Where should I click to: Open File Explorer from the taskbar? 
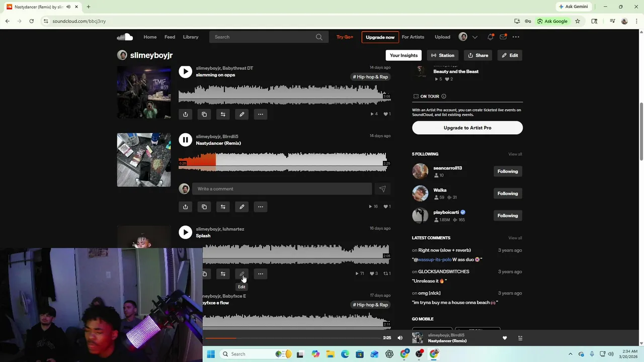(330, 354)
